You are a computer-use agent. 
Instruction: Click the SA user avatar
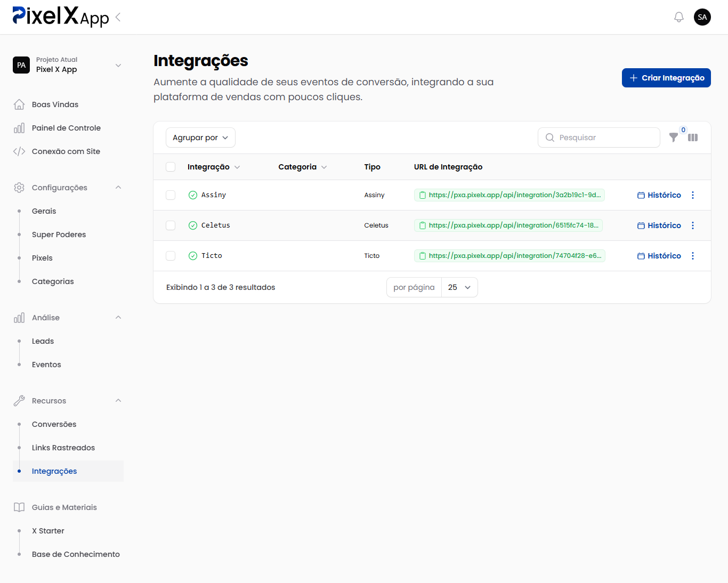[x=702, y=17]
